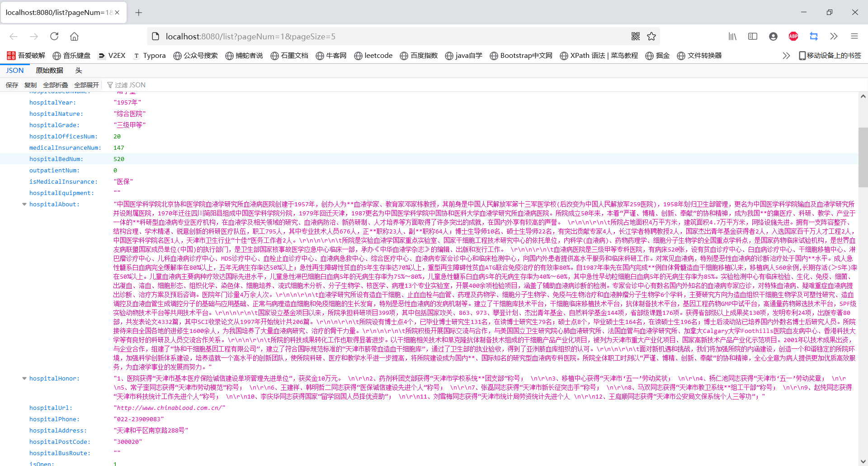Select the hospitalUrl key
Screen dimensions: 868x466
point(51,408)
